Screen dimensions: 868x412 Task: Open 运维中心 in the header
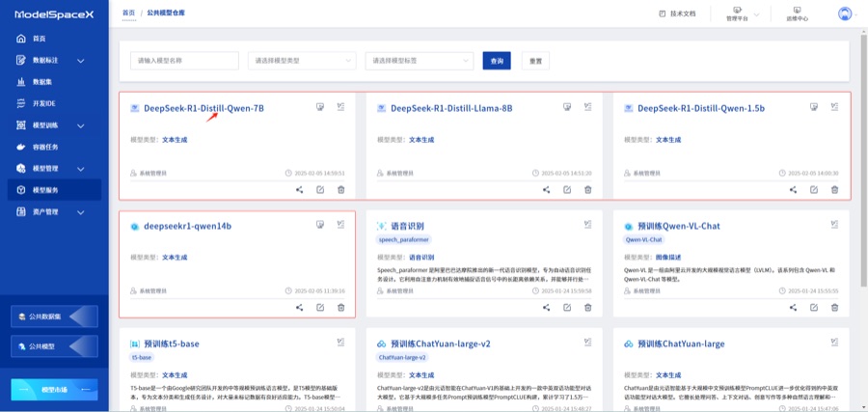(x=798, y=14)
